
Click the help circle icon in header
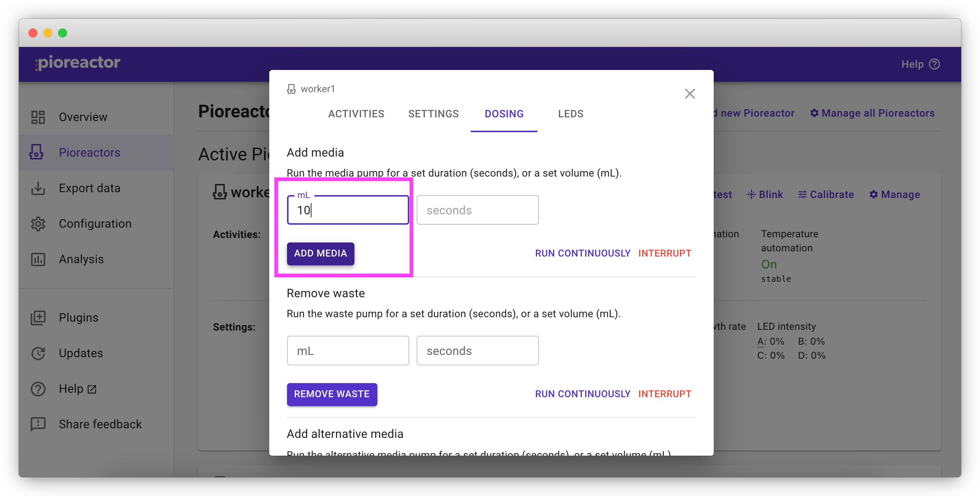pos(934,64)
